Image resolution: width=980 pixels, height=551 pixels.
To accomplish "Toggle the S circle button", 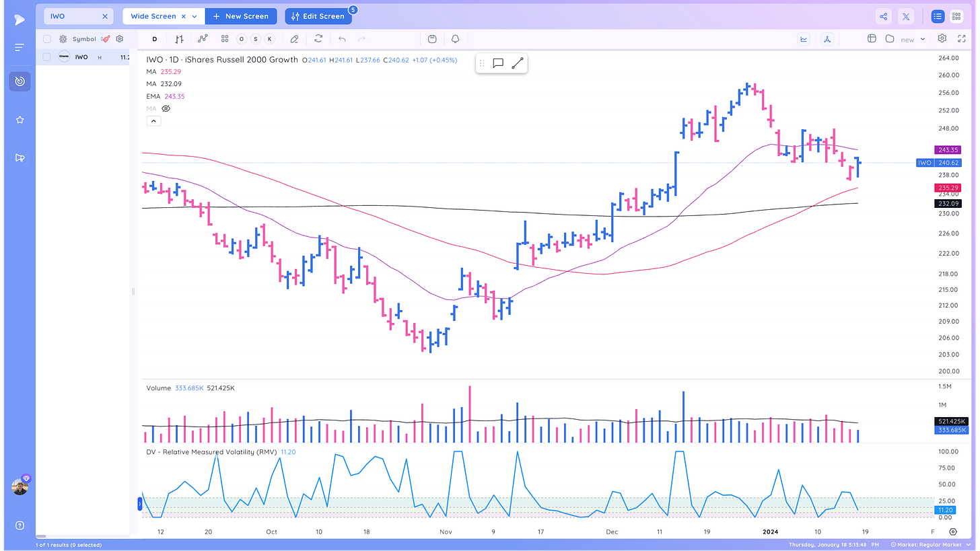I will coord(255,39).
